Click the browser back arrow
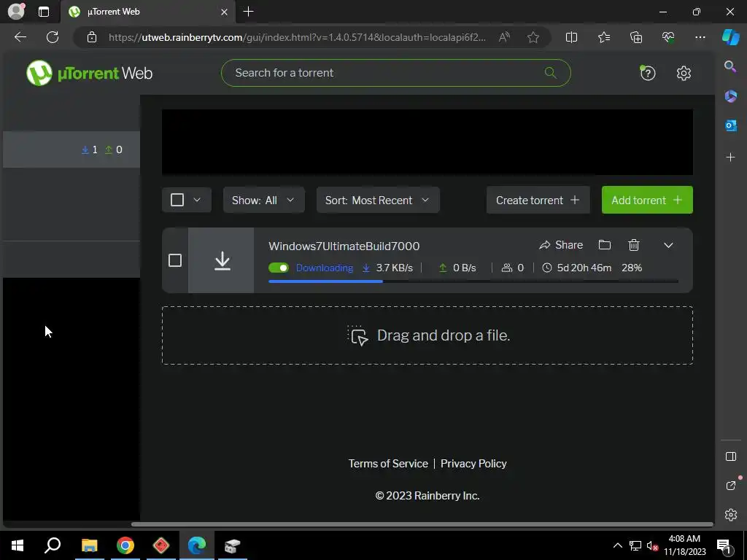 tap(20, 37)
